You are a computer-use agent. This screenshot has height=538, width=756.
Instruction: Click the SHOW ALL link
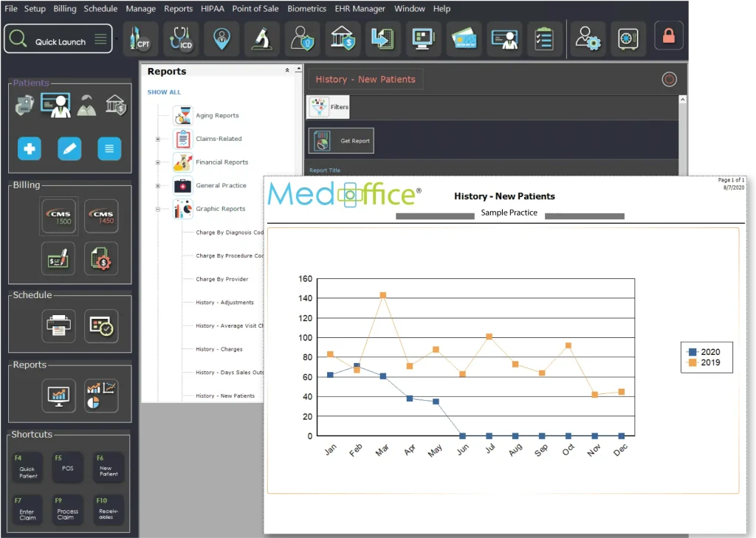(164, 92)
